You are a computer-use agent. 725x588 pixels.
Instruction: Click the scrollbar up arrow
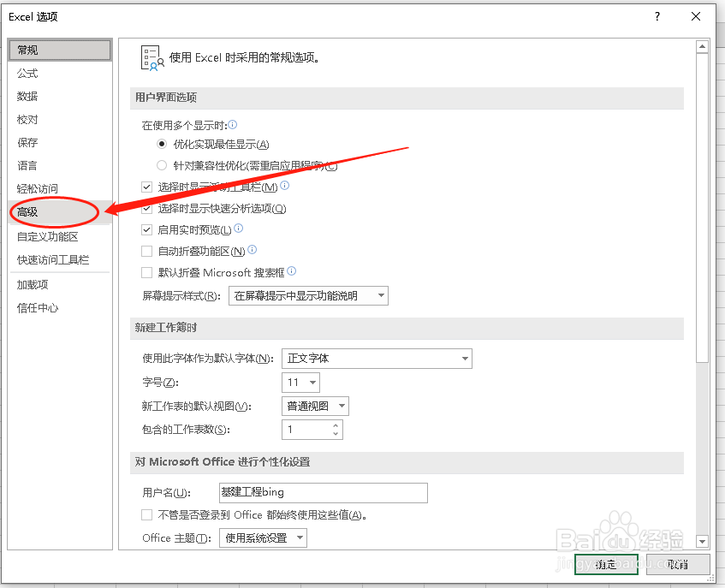tap(703, 47)
